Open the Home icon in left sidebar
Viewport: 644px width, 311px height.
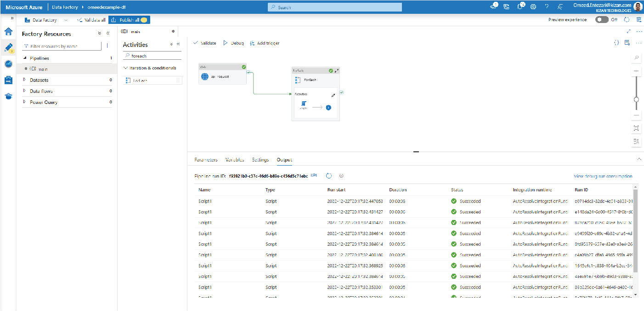[8, 32]
